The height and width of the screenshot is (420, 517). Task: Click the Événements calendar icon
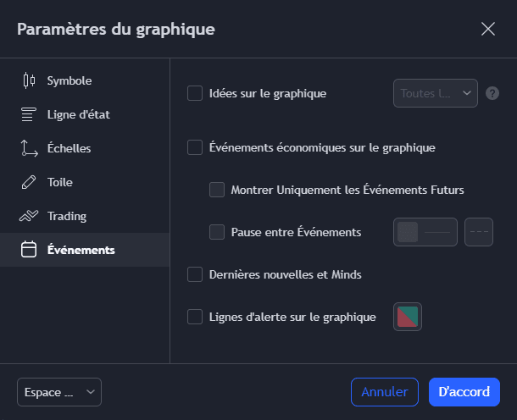[x=29, y=250]
